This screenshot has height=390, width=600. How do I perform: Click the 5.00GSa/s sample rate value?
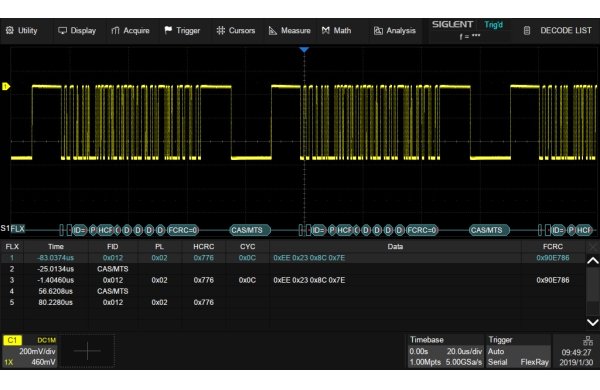coord(464,362)
